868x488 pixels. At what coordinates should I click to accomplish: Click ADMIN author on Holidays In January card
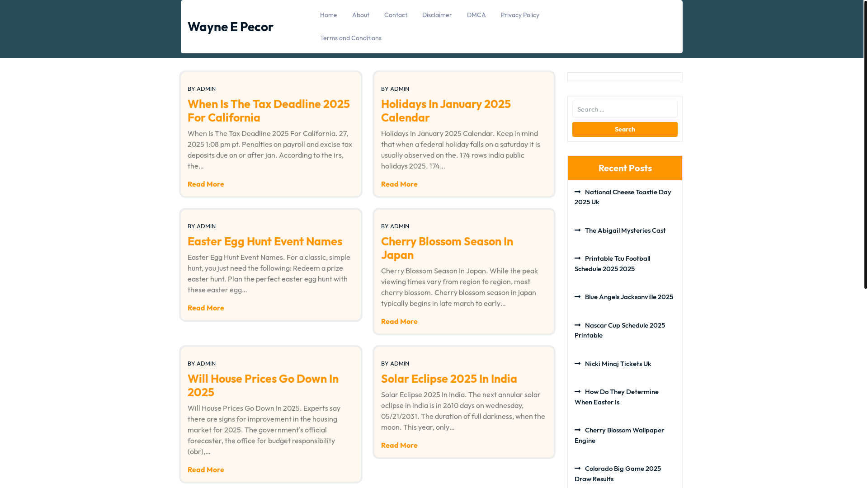click(400, 89)
